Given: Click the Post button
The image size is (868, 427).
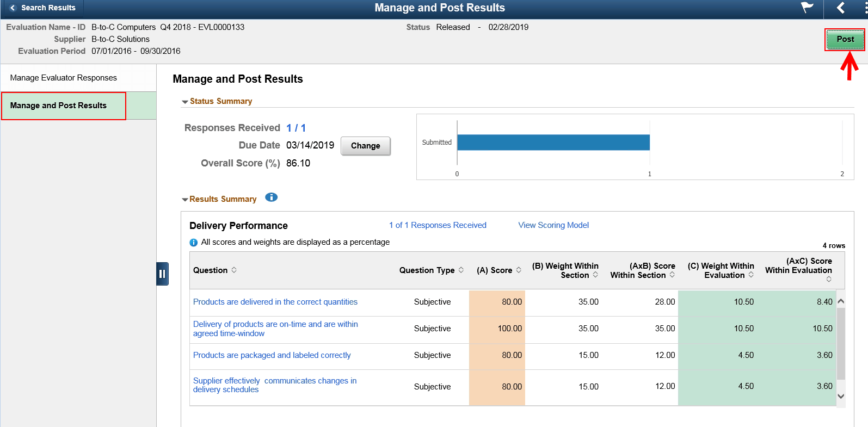Looking at the screenshot, I should point(845,39).
